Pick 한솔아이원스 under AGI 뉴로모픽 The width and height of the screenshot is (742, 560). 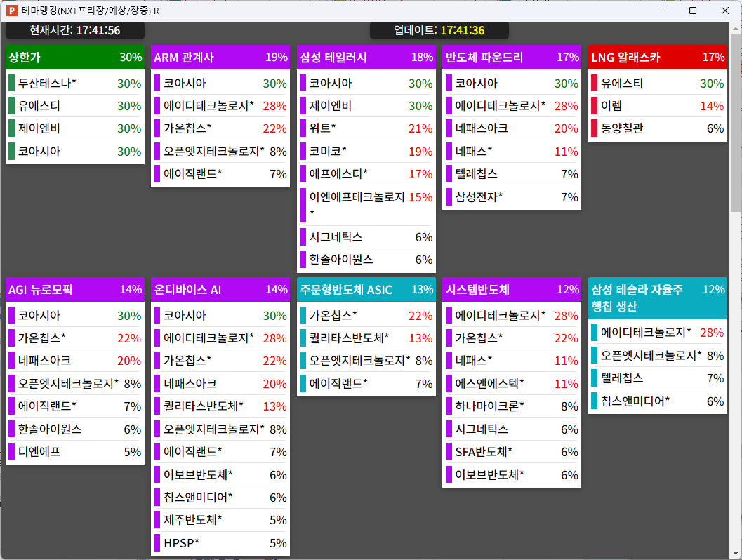point(75,429)
